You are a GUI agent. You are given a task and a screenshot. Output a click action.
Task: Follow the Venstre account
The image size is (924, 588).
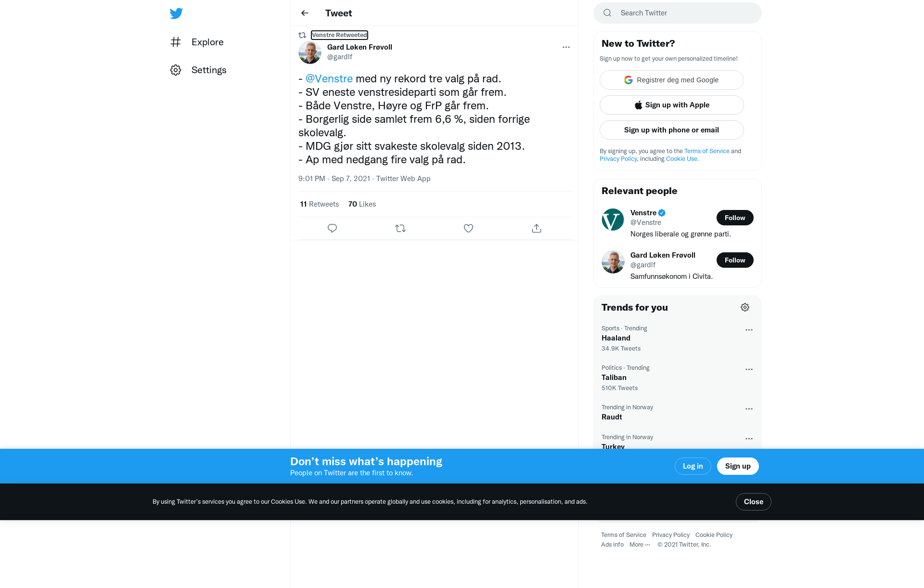(x=735, y=218)
